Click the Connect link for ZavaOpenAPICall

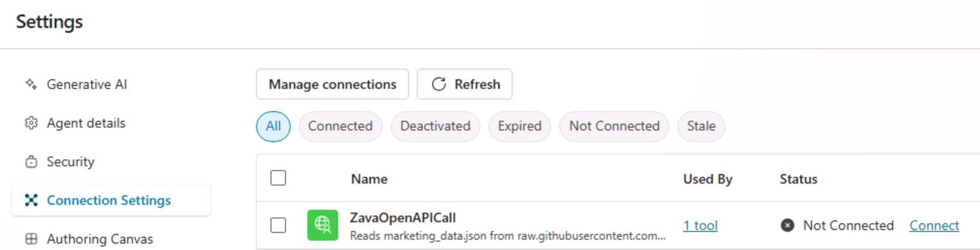934,226
